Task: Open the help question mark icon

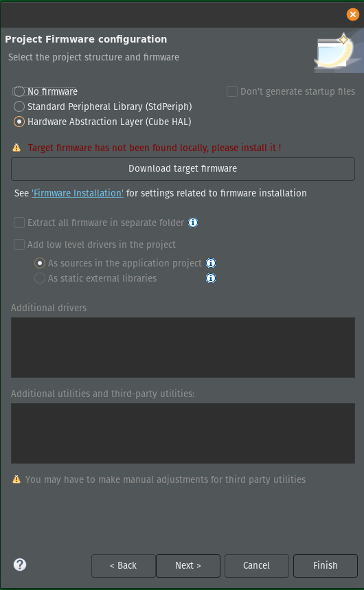Action: 20,565
